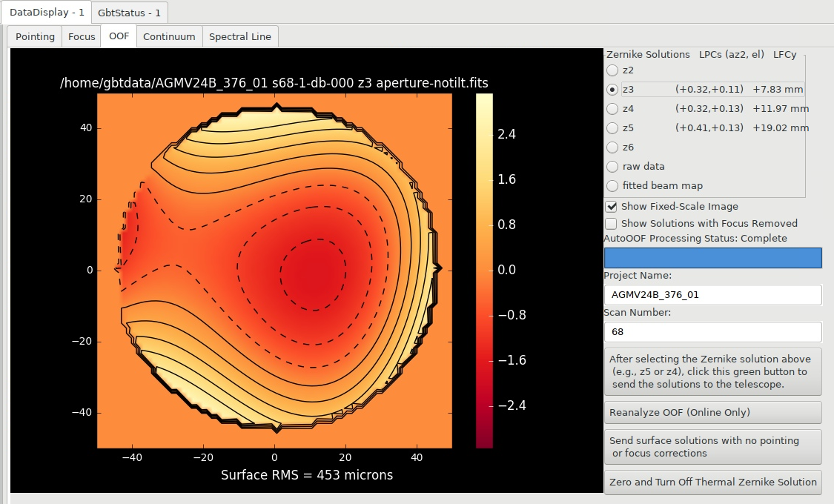Image resolution: width=834 pixels, height=504 pixels.
Task: Enable Show Solutions with Focus Removed
Action: coord(612,223)
